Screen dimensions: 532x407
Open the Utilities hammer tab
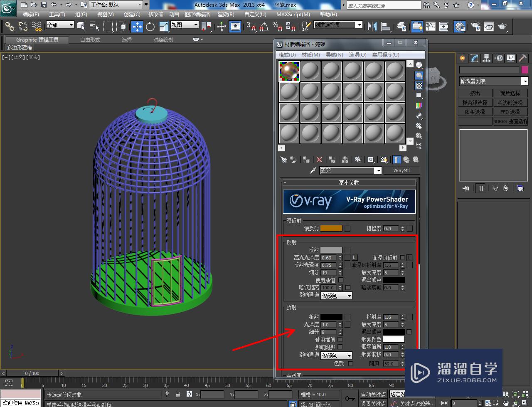(x=523, y=58)
